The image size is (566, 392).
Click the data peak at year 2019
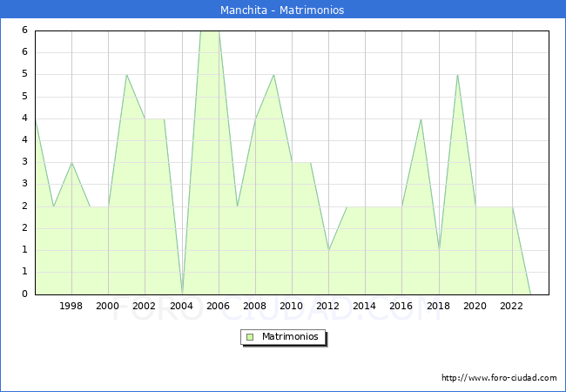click(x=457, y=75)
